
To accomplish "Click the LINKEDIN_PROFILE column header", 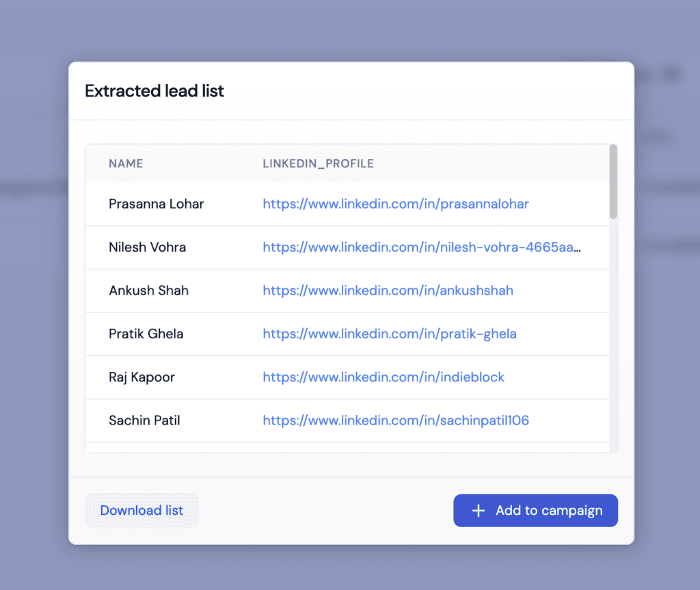I will point(318,164).
